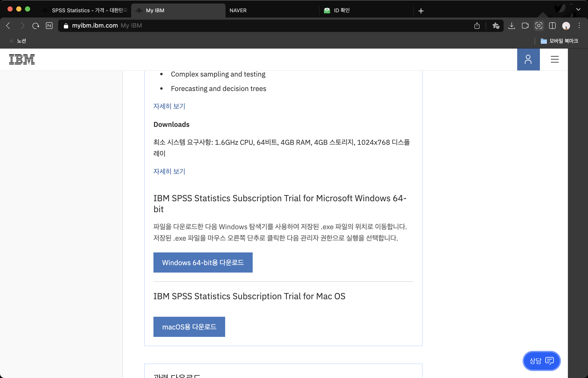Click the Naver N toolbar icon
Screen dimensions: 588x378
tap(49, 26)
